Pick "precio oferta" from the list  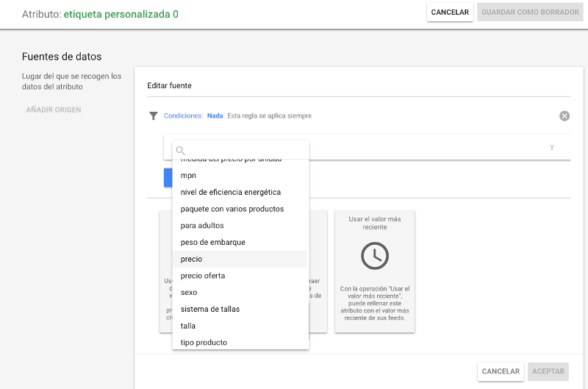pyautogui.click(x=240, y=276)
